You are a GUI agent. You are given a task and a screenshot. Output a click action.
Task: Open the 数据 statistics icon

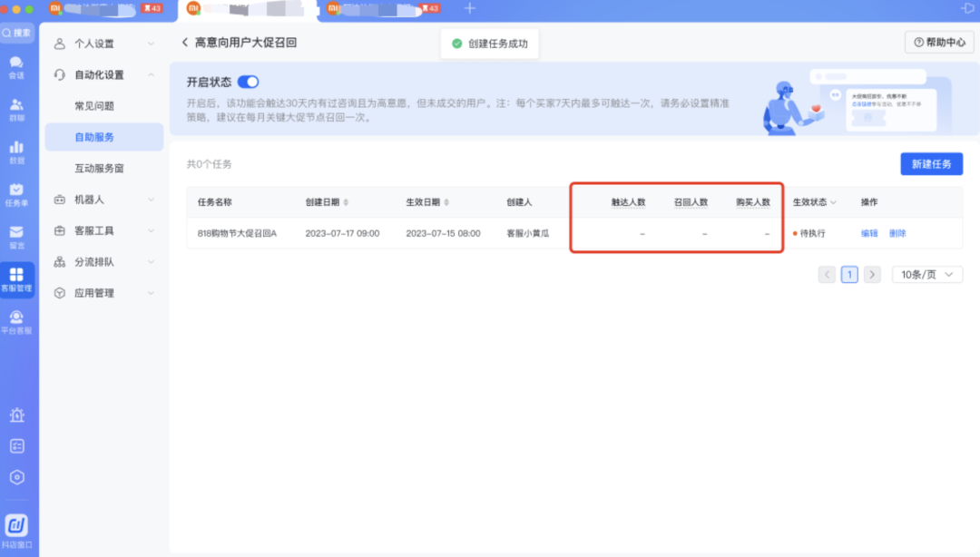point(16,151)
